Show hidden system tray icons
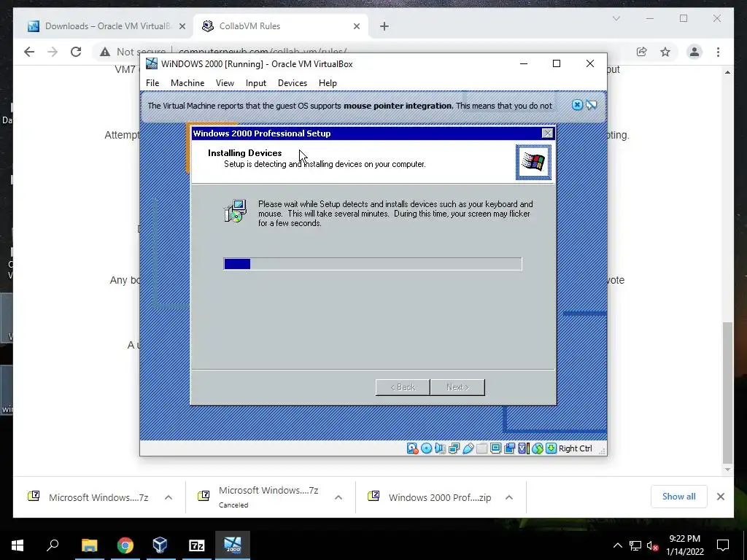This screenshot has width=747, height=560. point(617,545)
